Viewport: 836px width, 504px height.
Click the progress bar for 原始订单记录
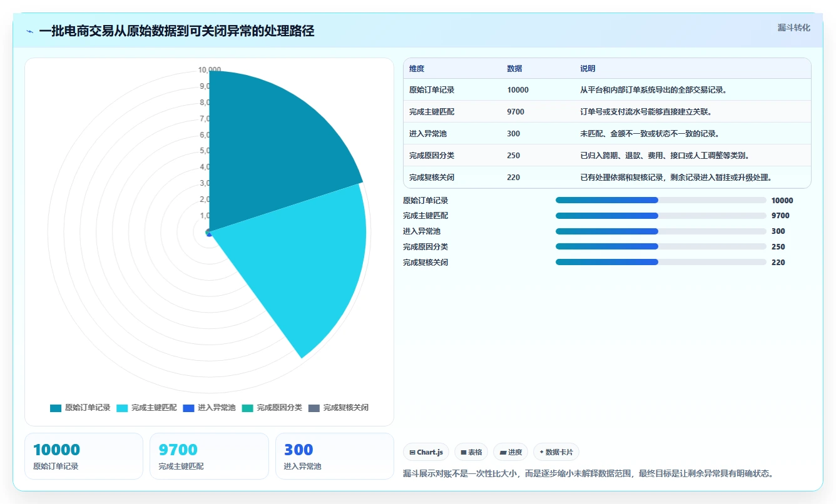click(661, 200)
